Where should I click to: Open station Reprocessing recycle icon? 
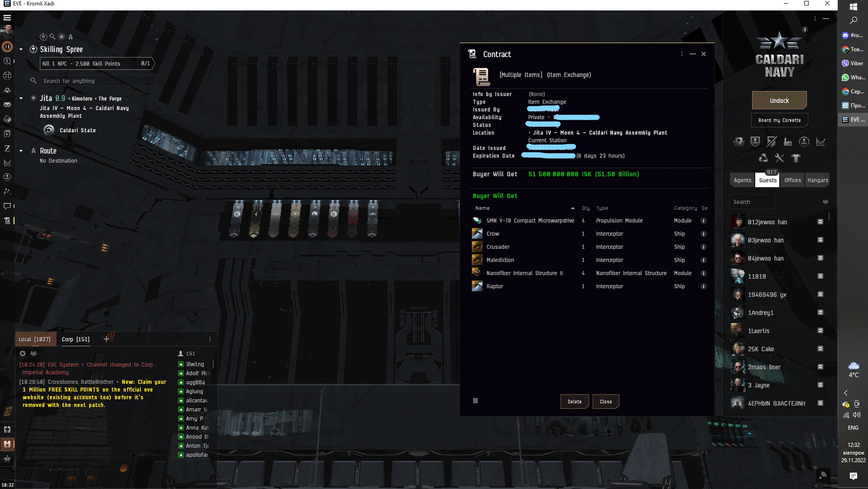tap(763, 158)
